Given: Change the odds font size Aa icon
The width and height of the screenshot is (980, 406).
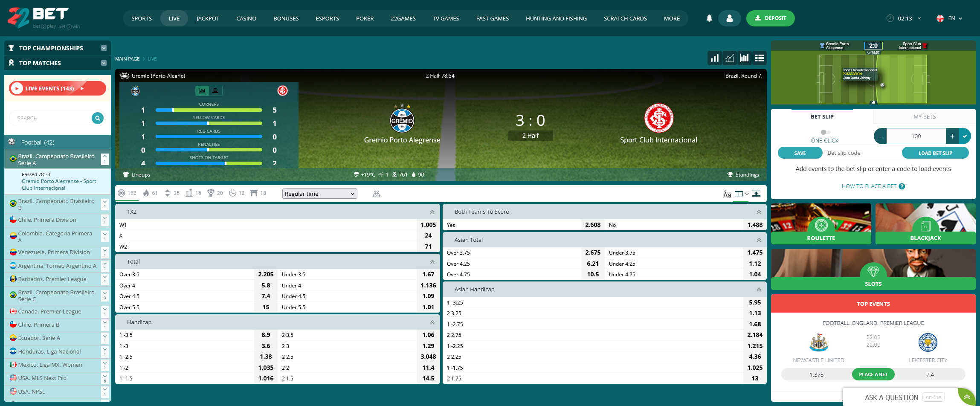Looking at the screenshot, I should (727, 194).
